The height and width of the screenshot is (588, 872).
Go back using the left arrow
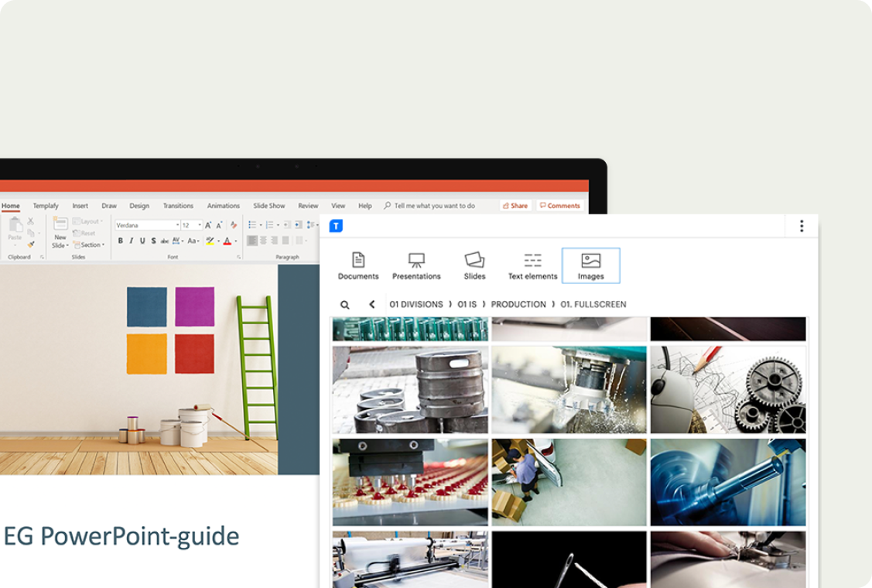point(372,305)
